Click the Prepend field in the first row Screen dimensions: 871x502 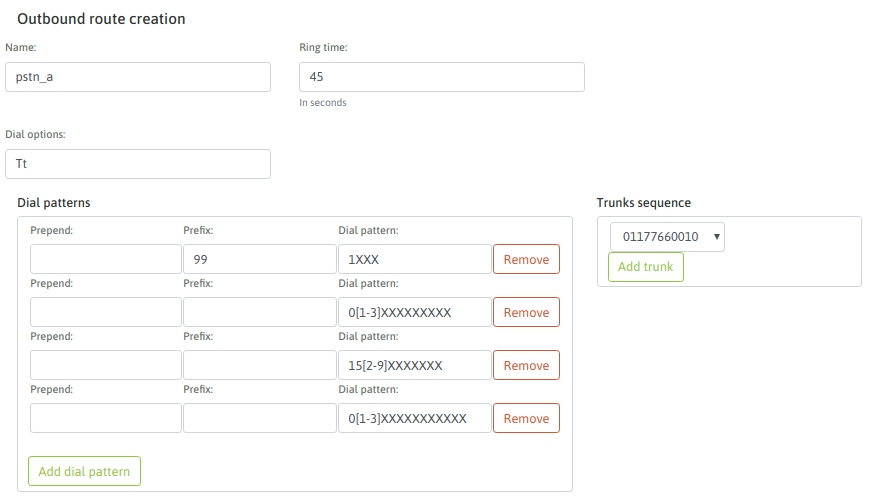[106, 260]
